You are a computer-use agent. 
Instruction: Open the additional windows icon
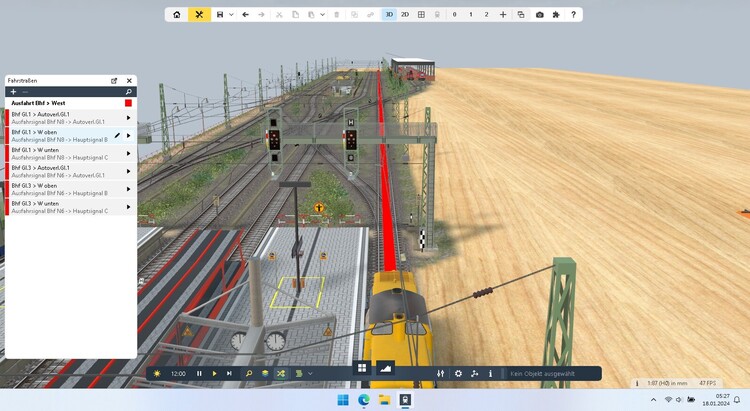pos(521,15)
